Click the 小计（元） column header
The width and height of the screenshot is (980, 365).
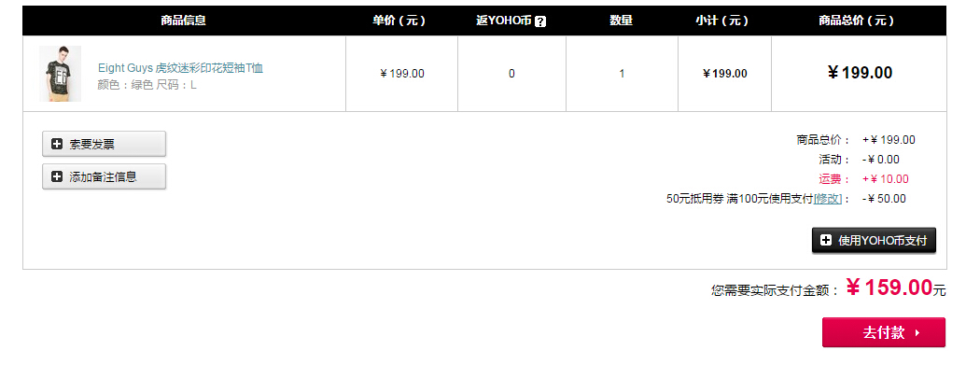tap(722, 21)
